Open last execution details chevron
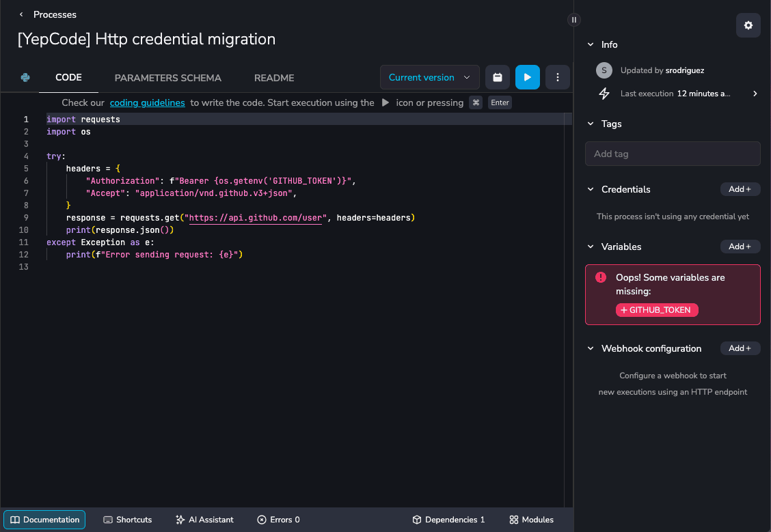Screen dimensions: 771x532 (755, 94)
